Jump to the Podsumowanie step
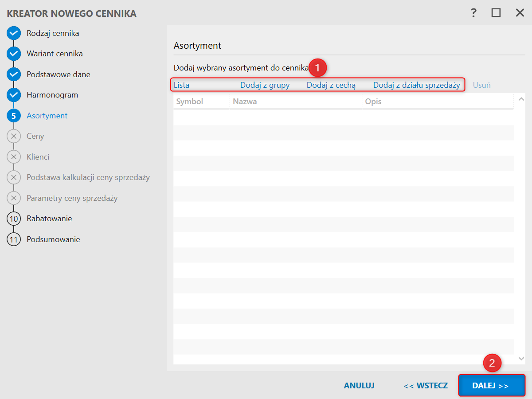 coord(53,239)
